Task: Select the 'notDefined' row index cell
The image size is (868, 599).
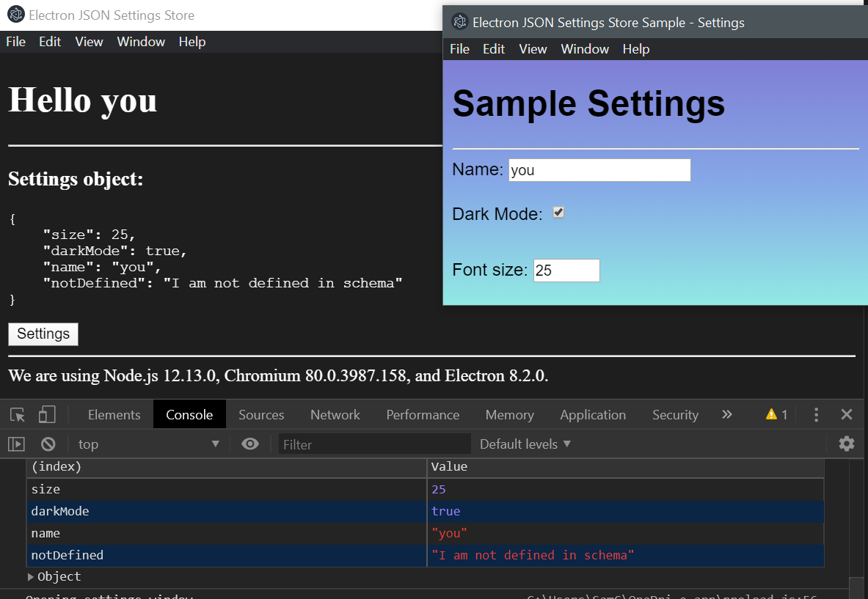Action: click(227, 555)
